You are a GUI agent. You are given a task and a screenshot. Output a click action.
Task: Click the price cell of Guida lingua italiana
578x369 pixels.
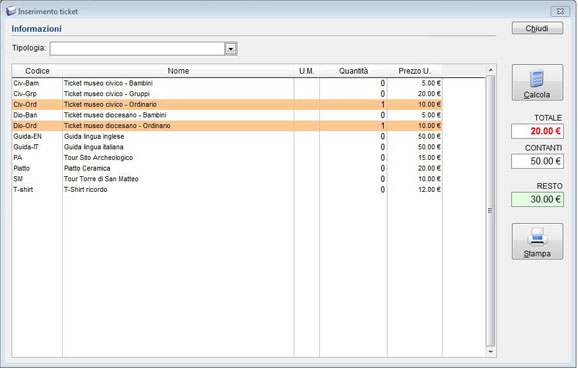point(415,147)
